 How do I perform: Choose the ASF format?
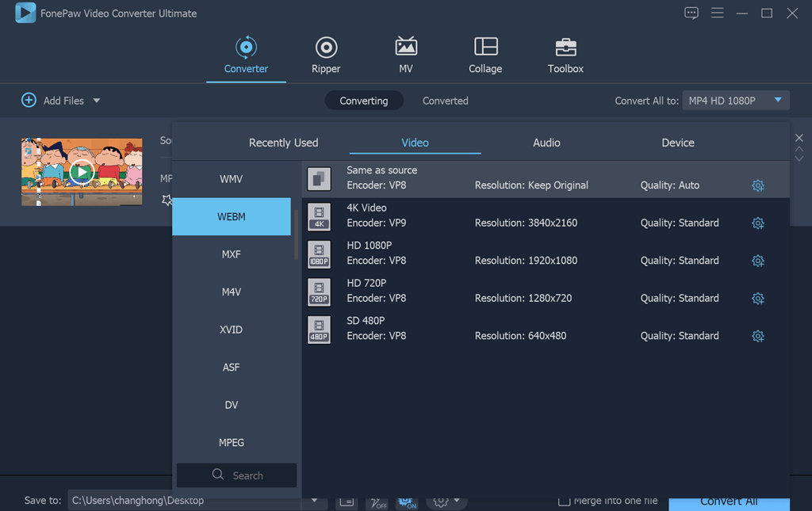pos(231,368)
